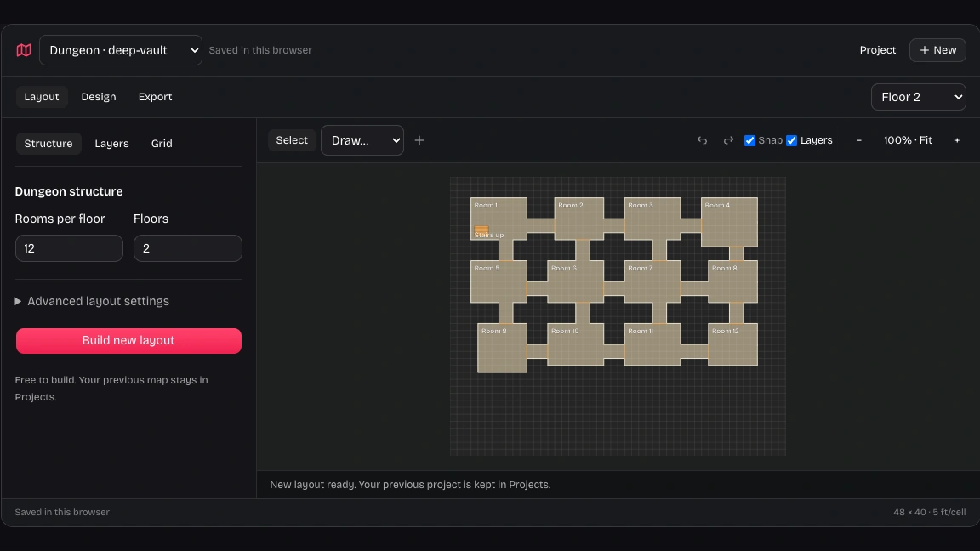980x551 pixels.
Task: Select Room 1 on the map
Action: tap(499, 219)
